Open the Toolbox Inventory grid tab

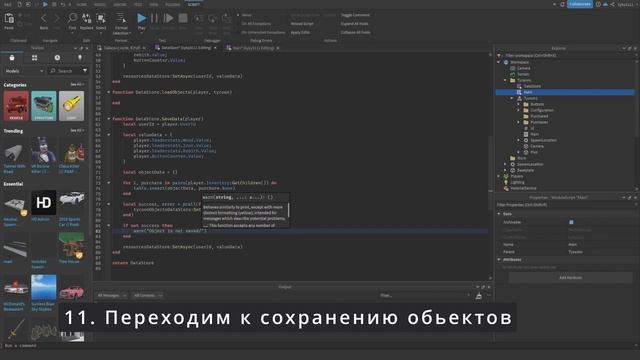tap(35, 58)
